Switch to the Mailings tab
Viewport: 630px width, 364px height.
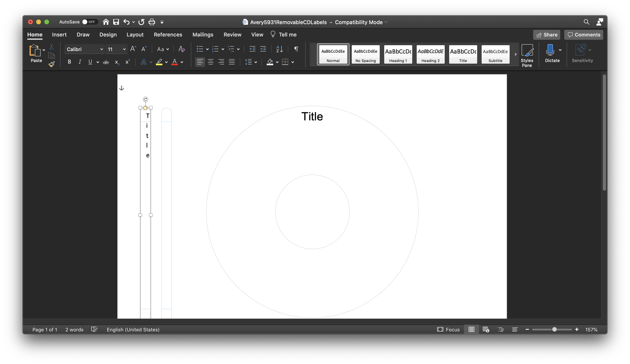(203, 35)
